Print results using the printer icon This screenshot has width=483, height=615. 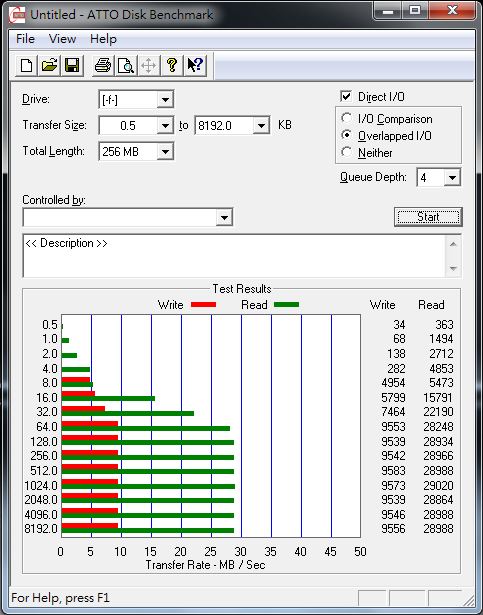tap(103, 65)
